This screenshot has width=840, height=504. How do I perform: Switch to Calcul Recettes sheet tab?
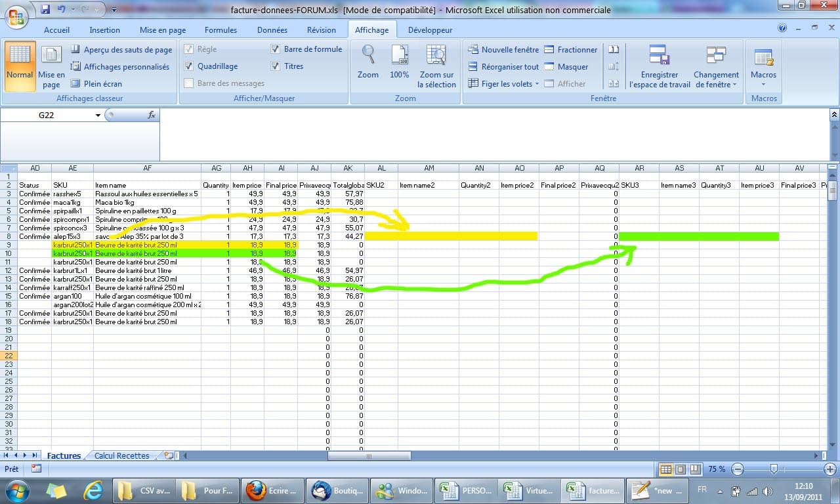pos(121,455)
